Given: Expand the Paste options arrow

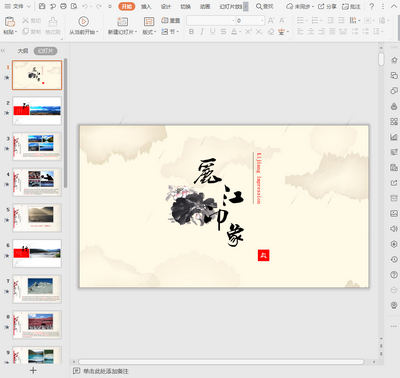Looking at the screenshot, I should (16, 32).
